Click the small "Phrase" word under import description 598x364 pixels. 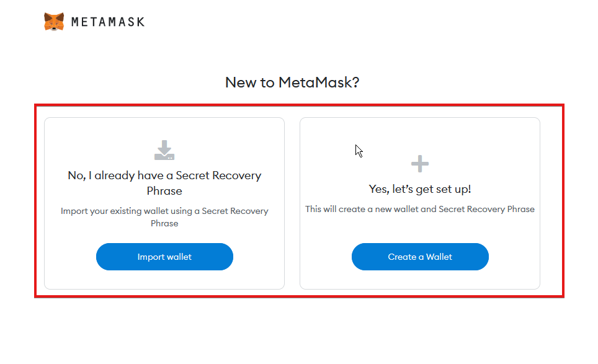[x=164, y=223]
